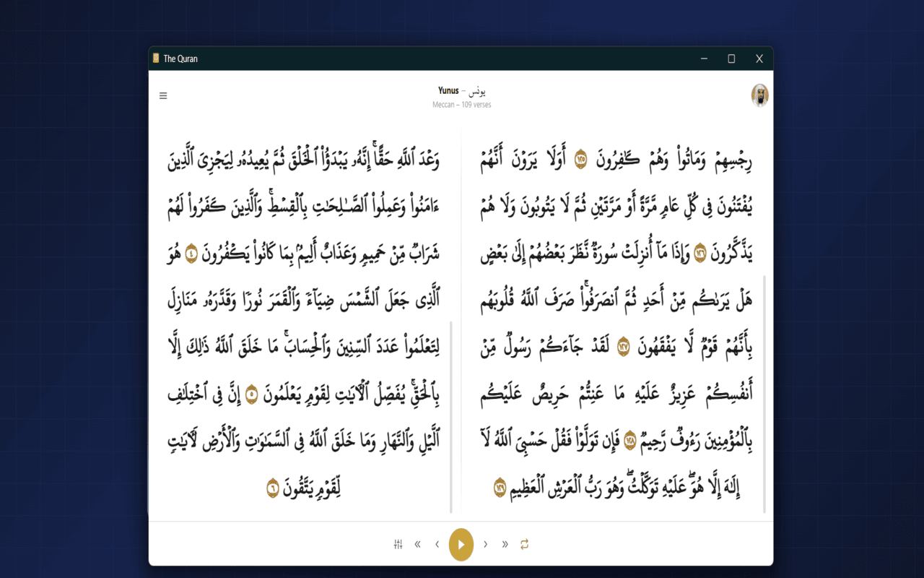Minimize The Quran window
Viewport: 924px width, 578px height.
click(704, 59)
